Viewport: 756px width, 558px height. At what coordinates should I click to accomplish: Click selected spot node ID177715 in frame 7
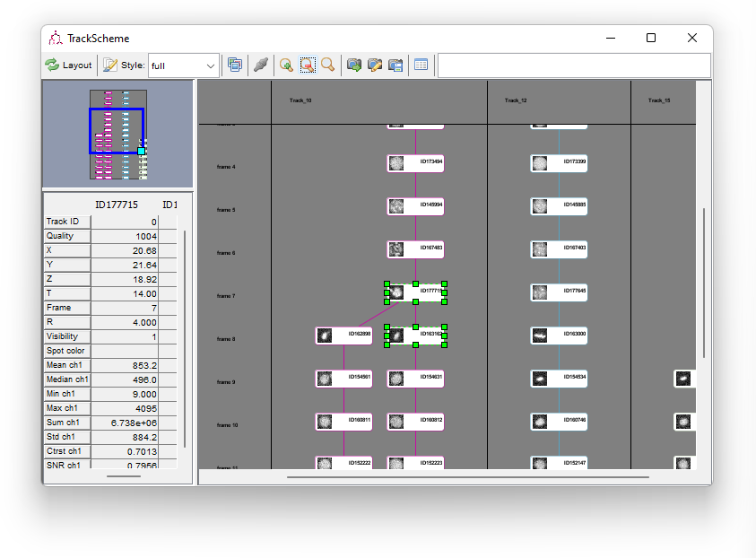pos(415,292)
